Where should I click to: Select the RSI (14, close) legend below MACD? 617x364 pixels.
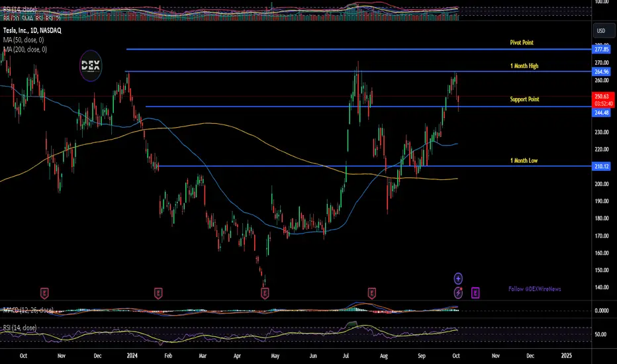pos(20,328)
